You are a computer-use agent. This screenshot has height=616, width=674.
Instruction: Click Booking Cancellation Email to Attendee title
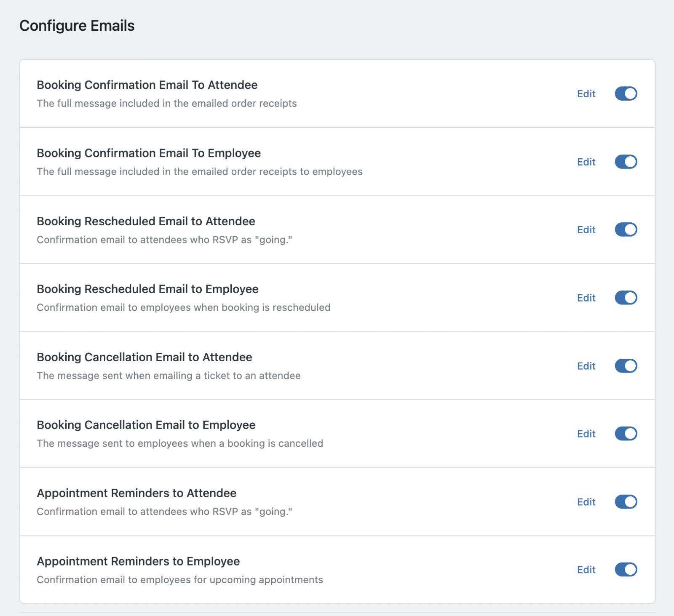[144, 357]
